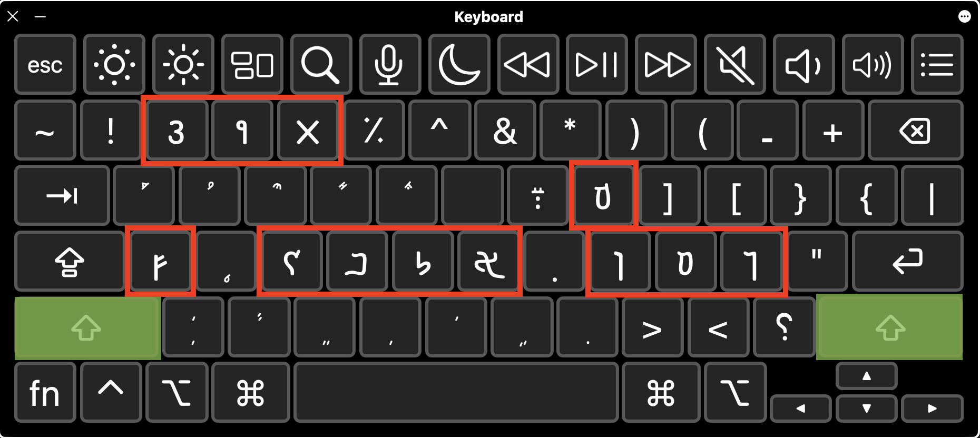Click the Return key

908,262
